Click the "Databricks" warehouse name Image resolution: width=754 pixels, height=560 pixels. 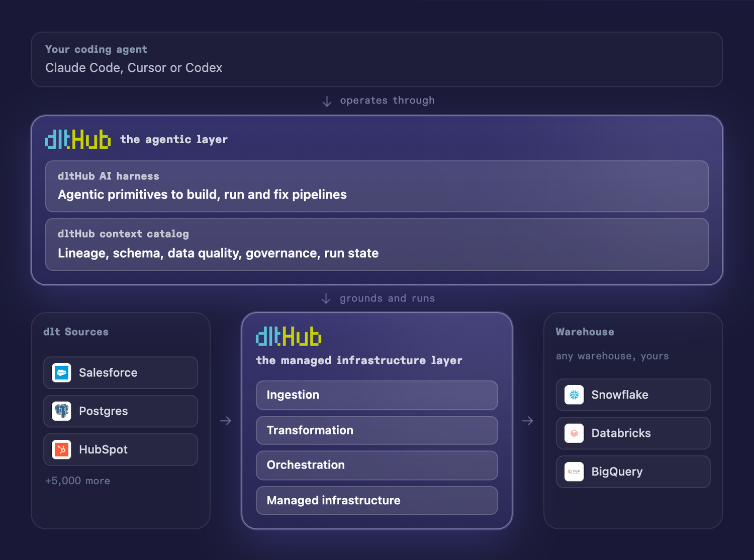click(x=621, y=433)
